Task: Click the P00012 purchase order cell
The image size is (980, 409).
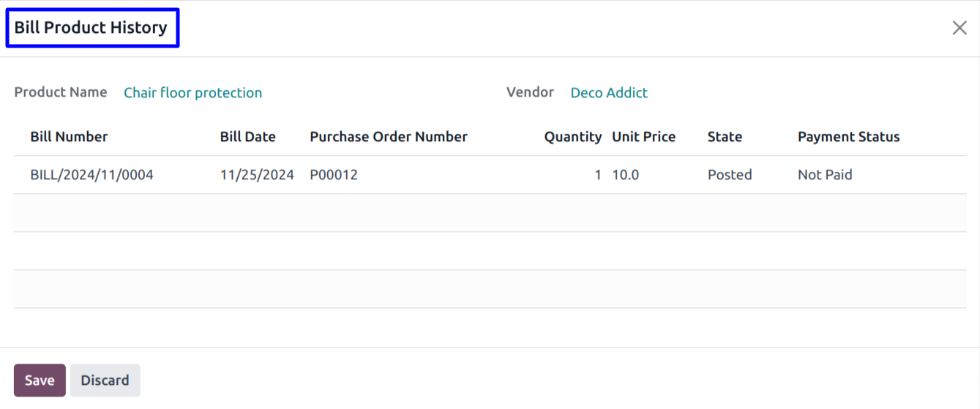Action: coord(334,175)
